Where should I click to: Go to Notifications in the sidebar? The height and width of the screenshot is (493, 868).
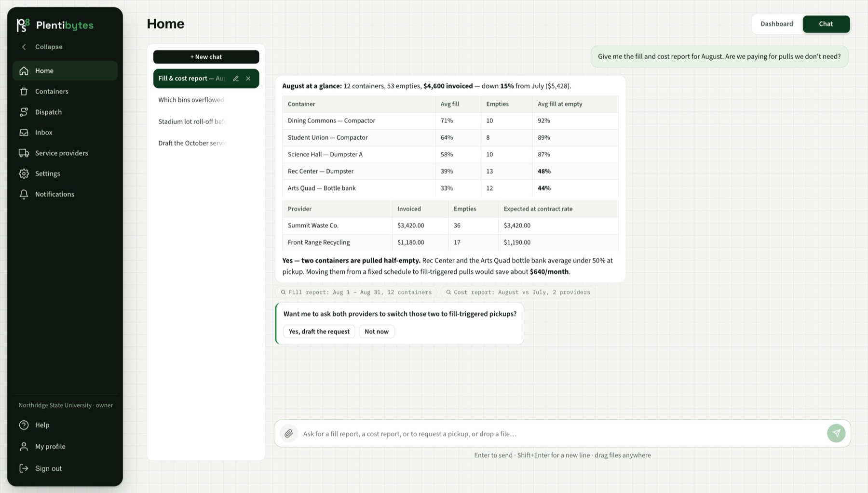point(65,194)
